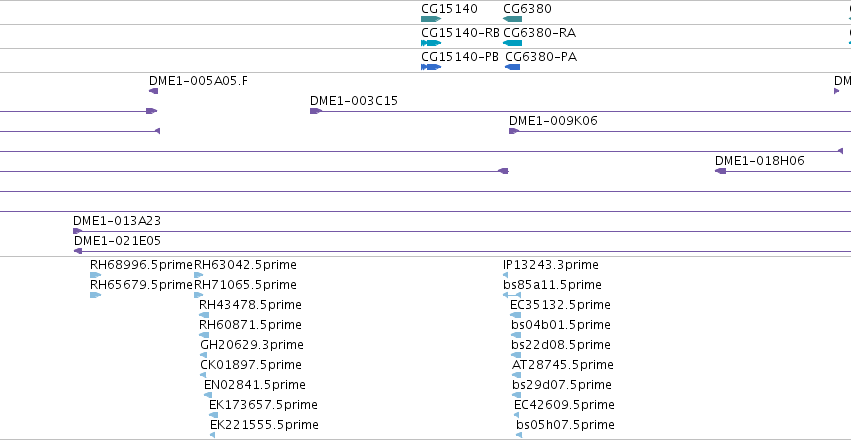Select the RH71065.5prime EST arrow

(x=199, y=295)
